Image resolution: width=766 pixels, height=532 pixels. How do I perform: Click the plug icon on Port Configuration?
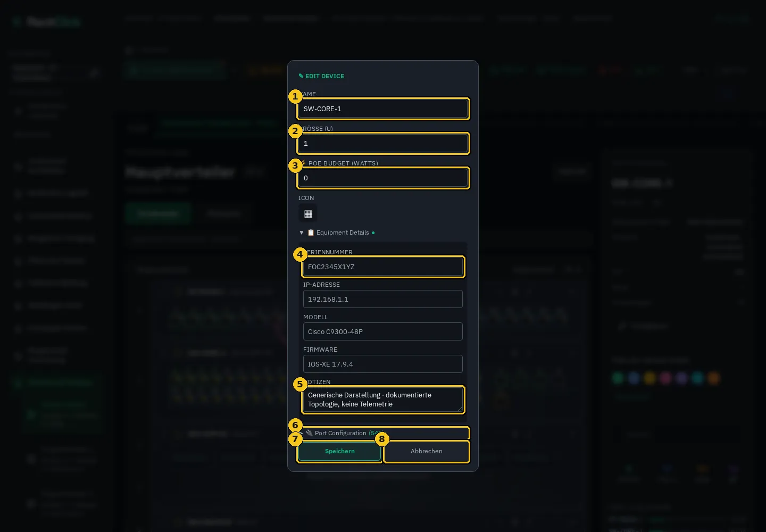(x=309, y=433)
